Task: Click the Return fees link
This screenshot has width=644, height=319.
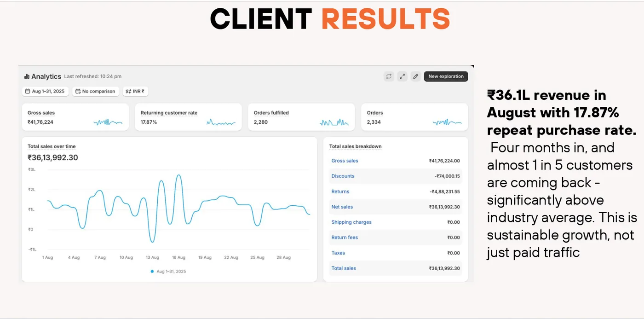Action: click(345, 238)
